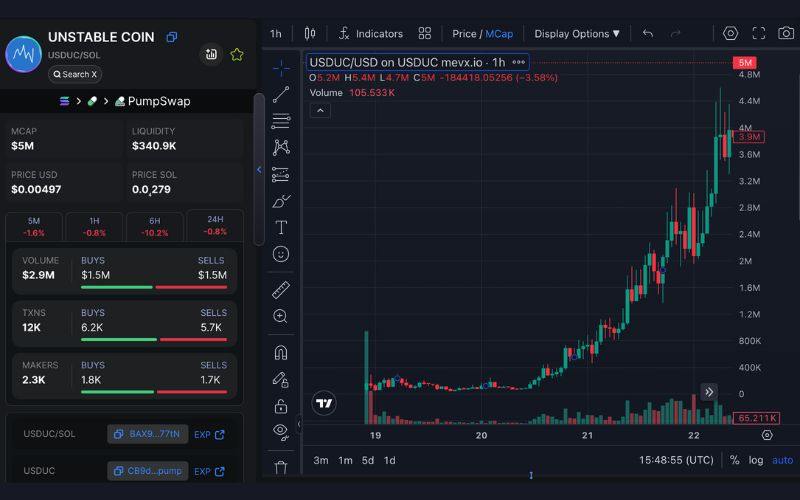Toggle lock all drawings
The image size is (800, 500).
coord(281,406)
